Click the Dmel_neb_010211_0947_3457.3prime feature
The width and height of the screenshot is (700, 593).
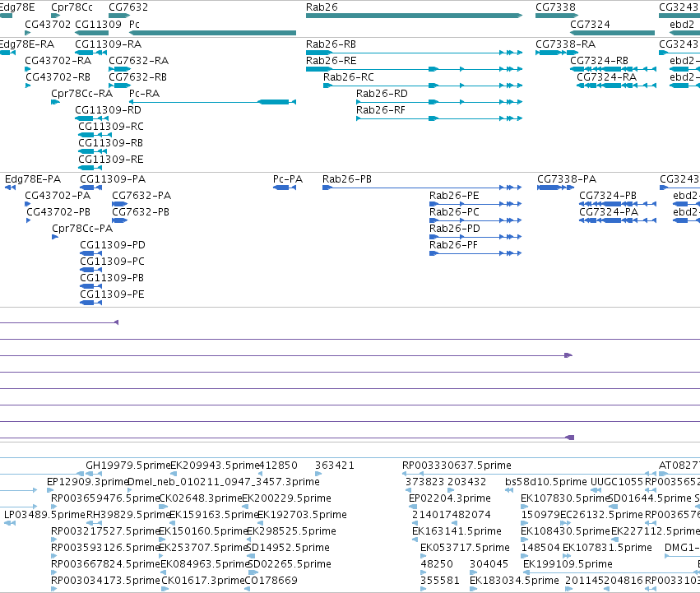pos(224,482)
